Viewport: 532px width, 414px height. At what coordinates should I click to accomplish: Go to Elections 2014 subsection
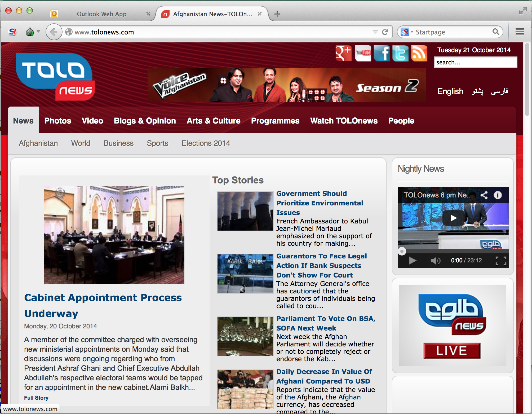click(206, 143)
